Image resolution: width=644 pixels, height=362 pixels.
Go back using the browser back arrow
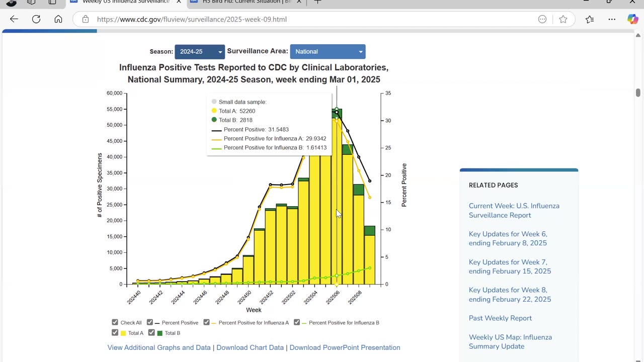click(14, 19)
